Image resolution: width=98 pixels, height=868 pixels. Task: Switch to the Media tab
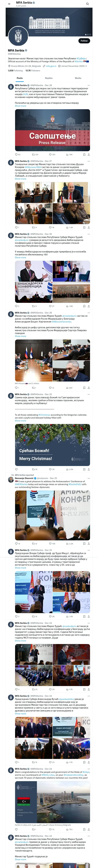point(78,78)
